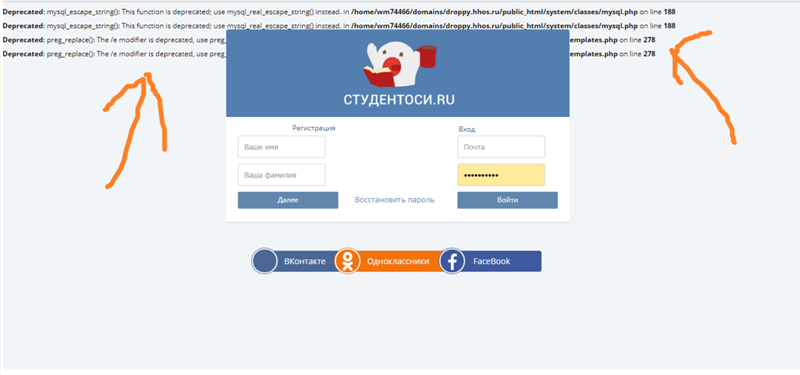
Task: Click the Далее button
Action: 288,200
